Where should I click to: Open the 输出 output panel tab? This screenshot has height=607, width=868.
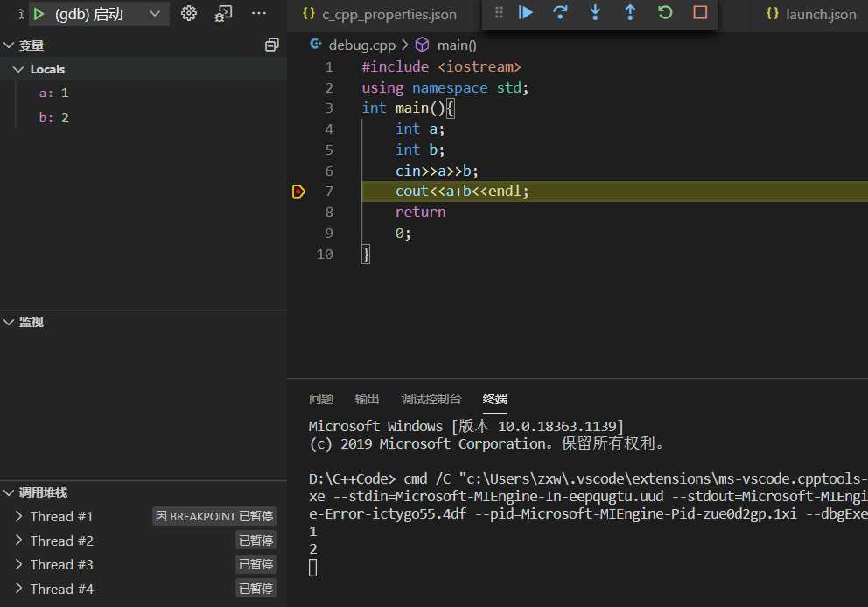367,399
